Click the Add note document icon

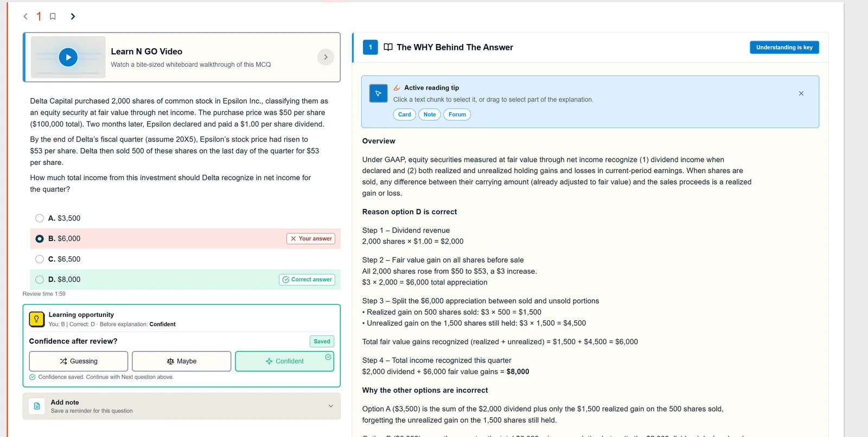[x=37, y=406]
